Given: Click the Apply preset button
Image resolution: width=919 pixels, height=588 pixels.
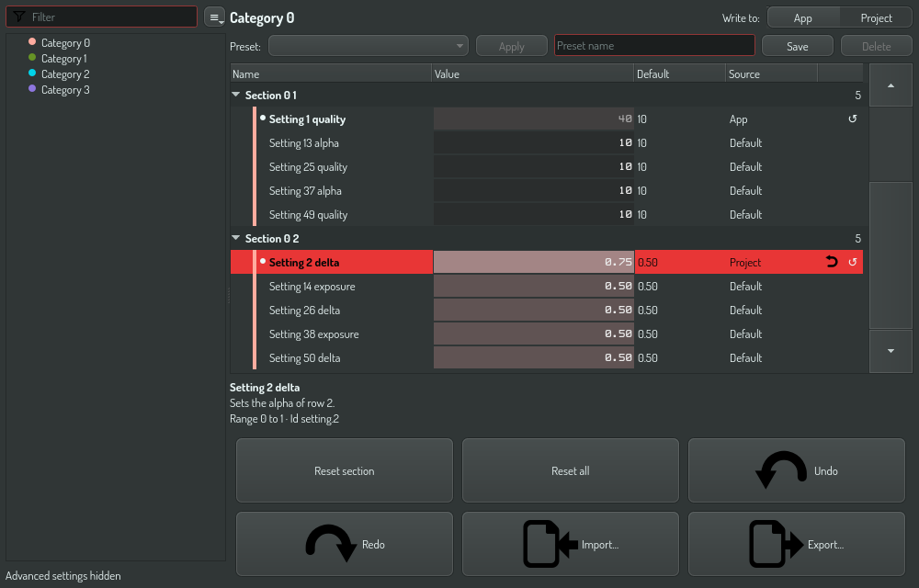Looking at the screenshot, I should click(511, 46).
